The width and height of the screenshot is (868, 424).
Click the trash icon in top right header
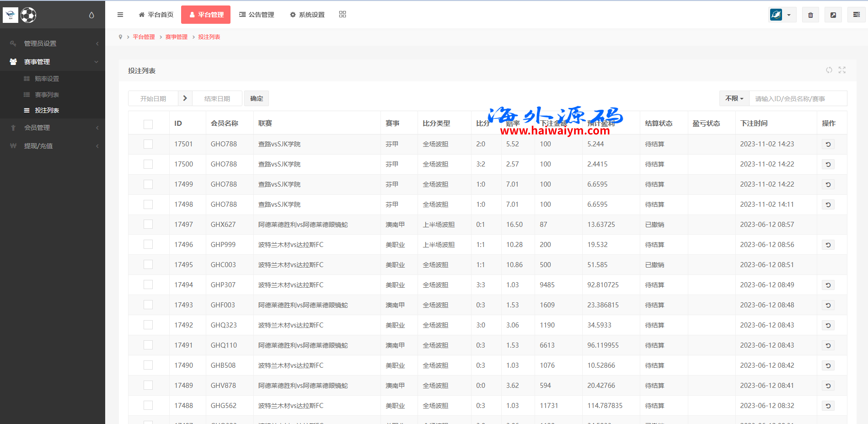810,15
